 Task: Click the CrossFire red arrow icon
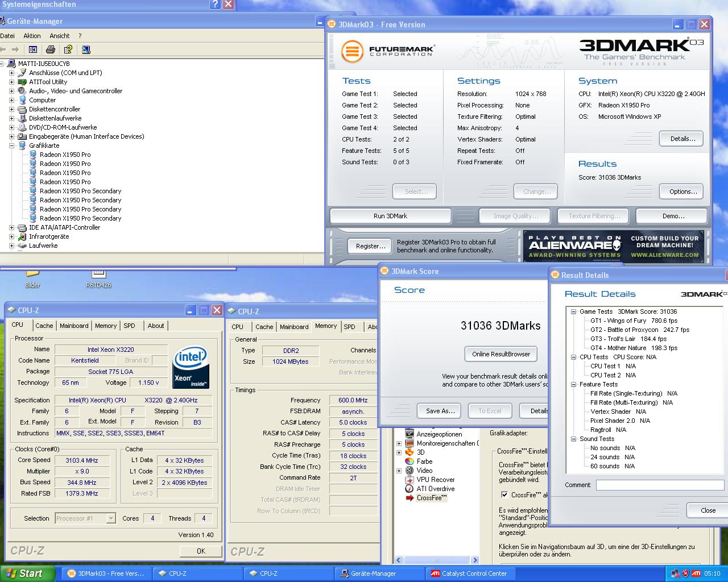click(409, 498)
